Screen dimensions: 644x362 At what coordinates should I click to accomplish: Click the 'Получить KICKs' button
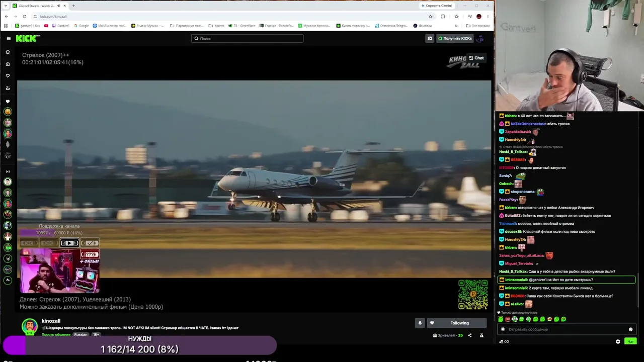coord(455,38)
